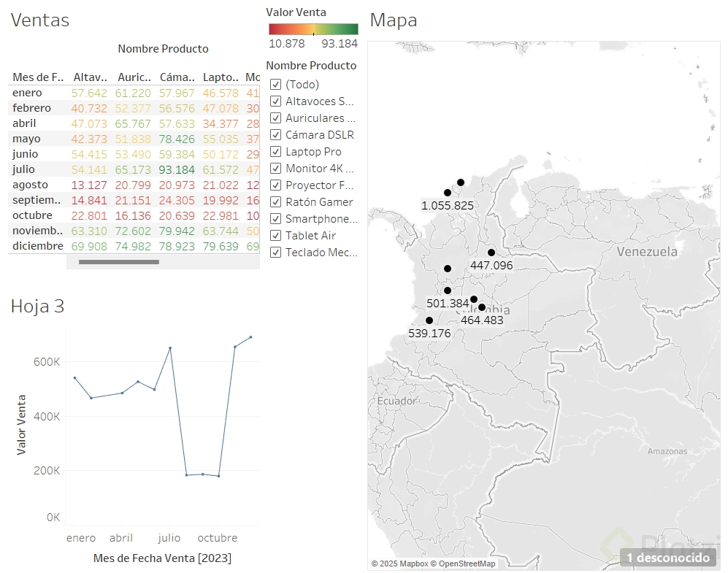This screenshot has height=573, width=728.
Task: Select the abril row label
Action: click(24, 123)
